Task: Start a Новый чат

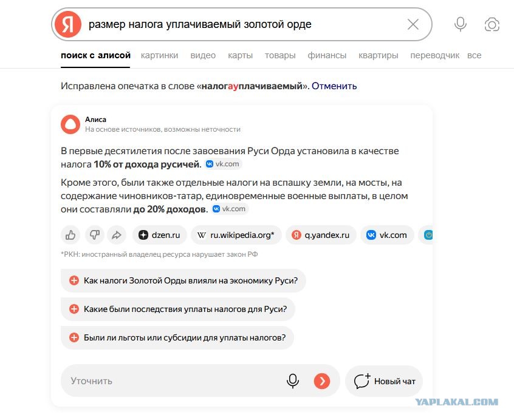Action: point(384,381)
